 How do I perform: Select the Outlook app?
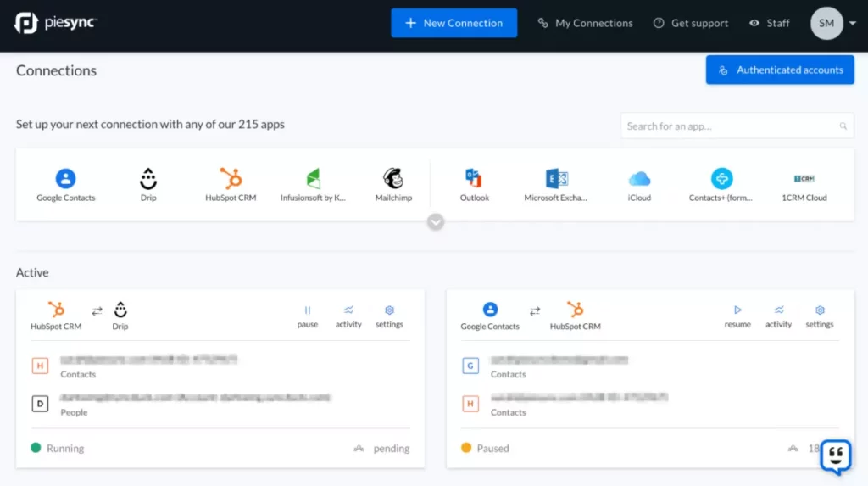pyautogui.click(x=475, y=185)
